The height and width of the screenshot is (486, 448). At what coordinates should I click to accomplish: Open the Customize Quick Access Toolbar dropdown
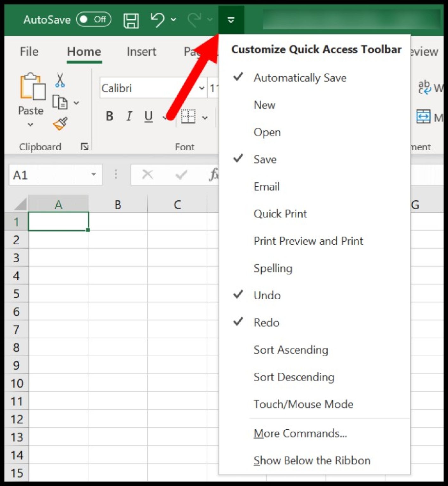click(x=231, y=19)
